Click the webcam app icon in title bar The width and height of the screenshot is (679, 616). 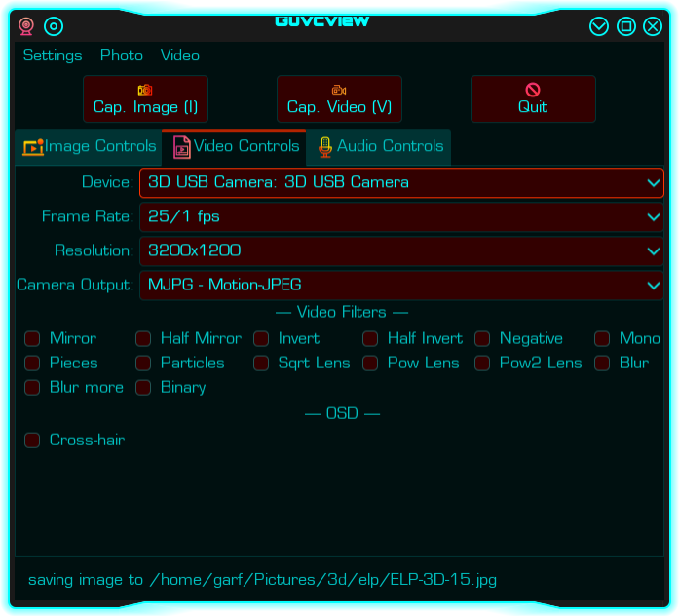click(x=26, y=26)
